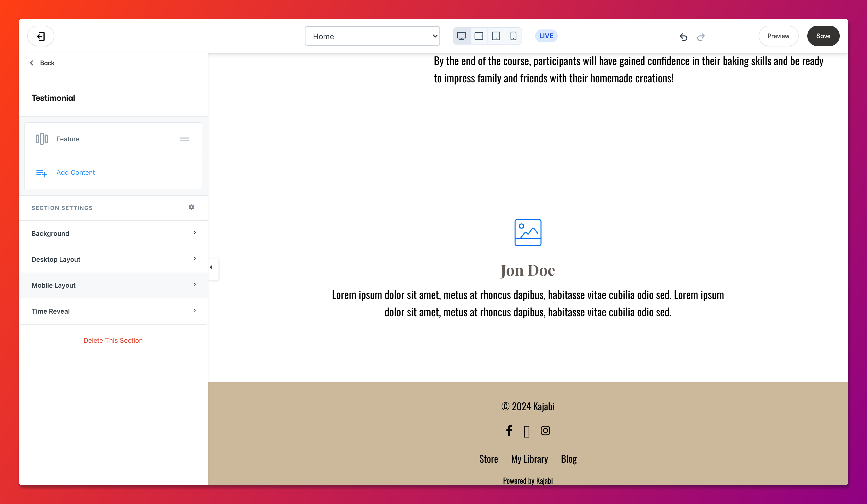The height and width of the screenshot is (504, 867).
Task: Click the Add Content plus-list icon
Action: point(42,173)
